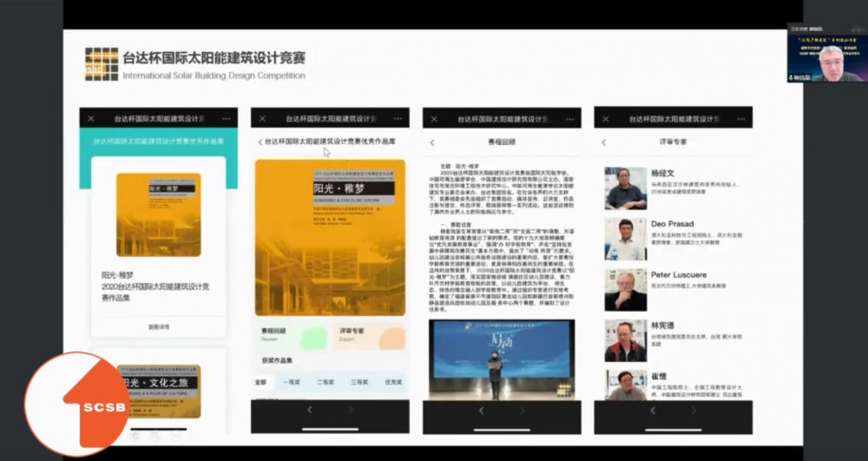Tap the bottom forward arrow on the 评审专家 screen
This screenshot has width=868, height=461.
click(x=694, y=410)
